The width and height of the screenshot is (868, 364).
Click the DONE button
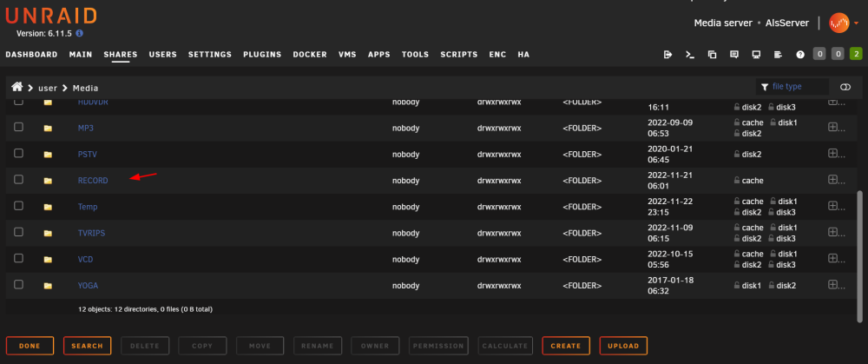click(x=30, y=346)
